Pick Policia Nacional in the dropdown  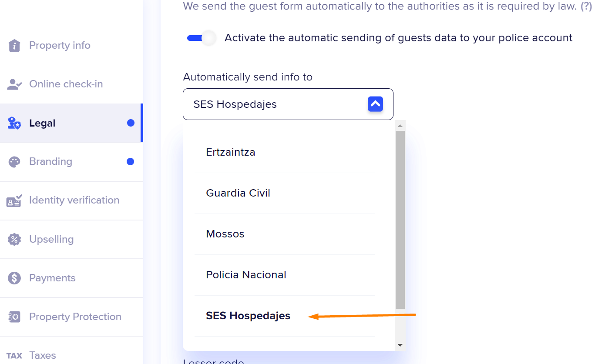[246, 275]
